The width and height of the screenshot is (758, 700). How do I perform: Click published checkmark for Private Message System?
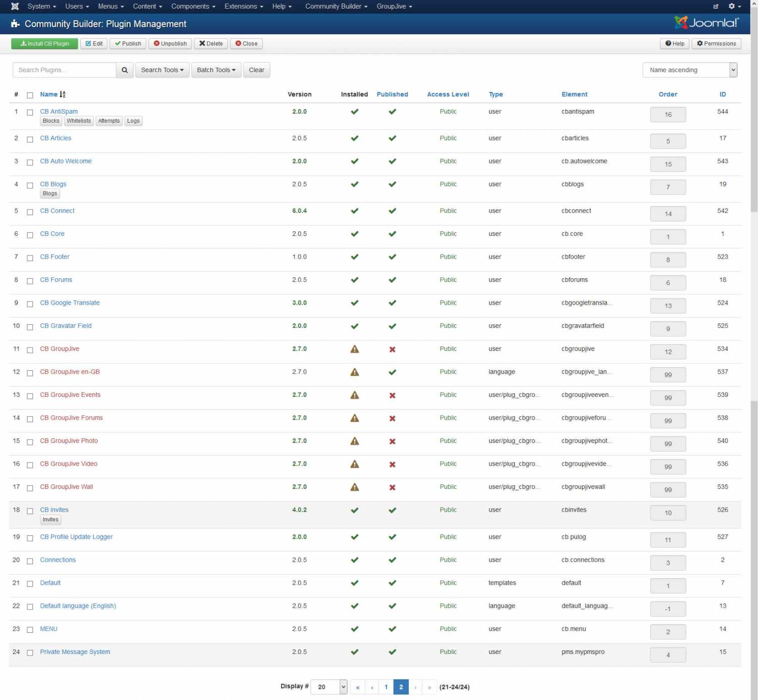pyautogui.click(x=392, y=652)
